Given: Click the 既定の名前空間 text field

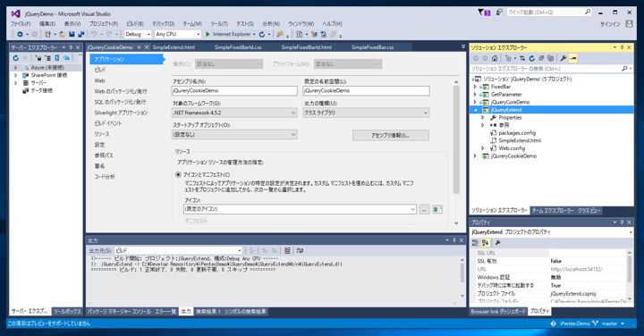Looking at the screenshot, I should (x=366, y=90).
